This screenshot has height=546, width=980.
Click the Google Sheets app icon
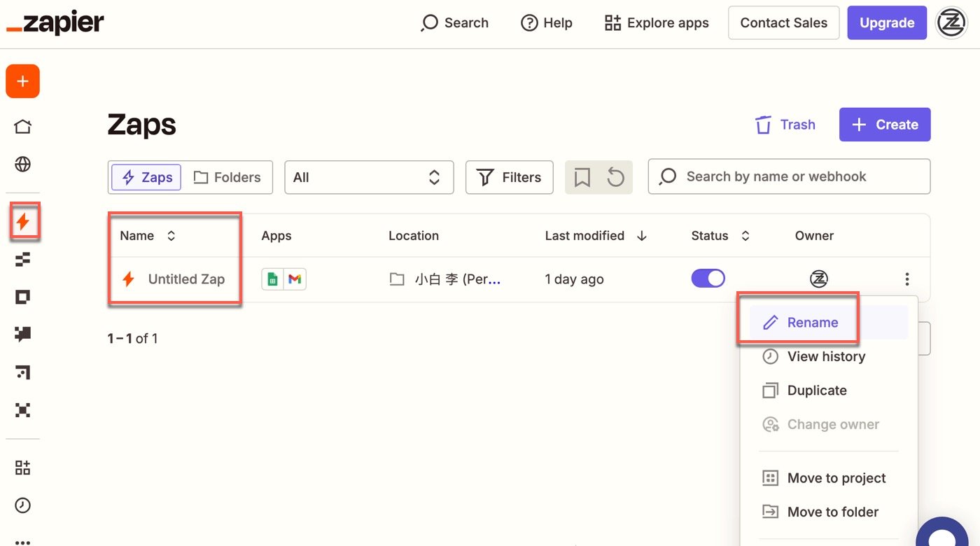pos(273,279)
